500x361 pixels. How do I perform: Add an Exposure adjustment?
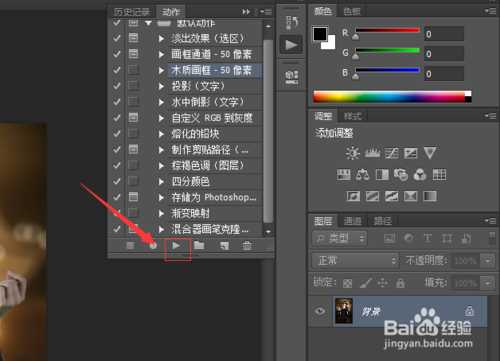(x=410, y=153)
